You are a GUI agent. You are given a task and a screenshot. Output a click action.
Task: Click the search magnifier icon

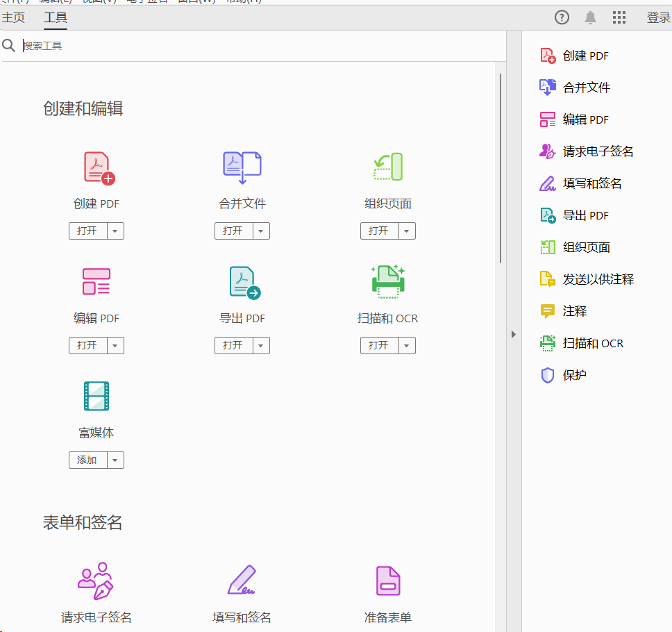pos(8,45)
